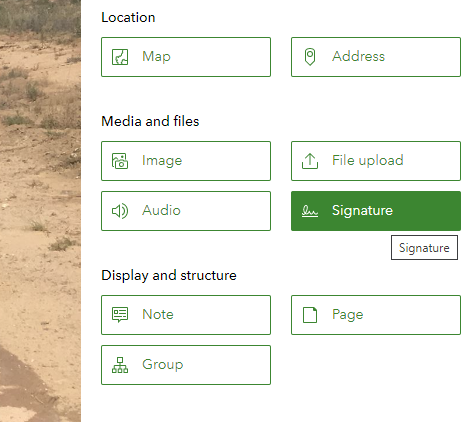
Task: Click the speaker icon for Audio
Action: tap(120, 211)
